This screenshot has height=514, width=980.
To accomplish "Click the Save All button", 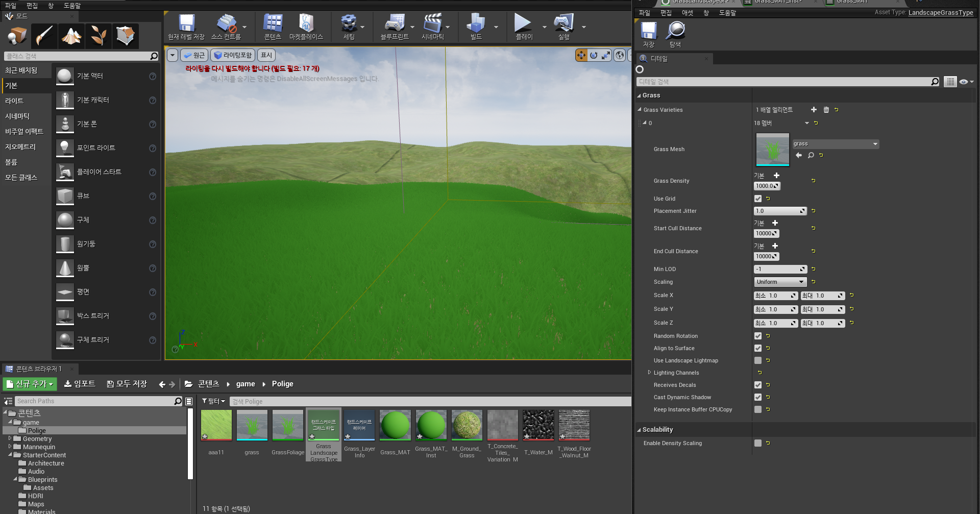I will point(127,384).
